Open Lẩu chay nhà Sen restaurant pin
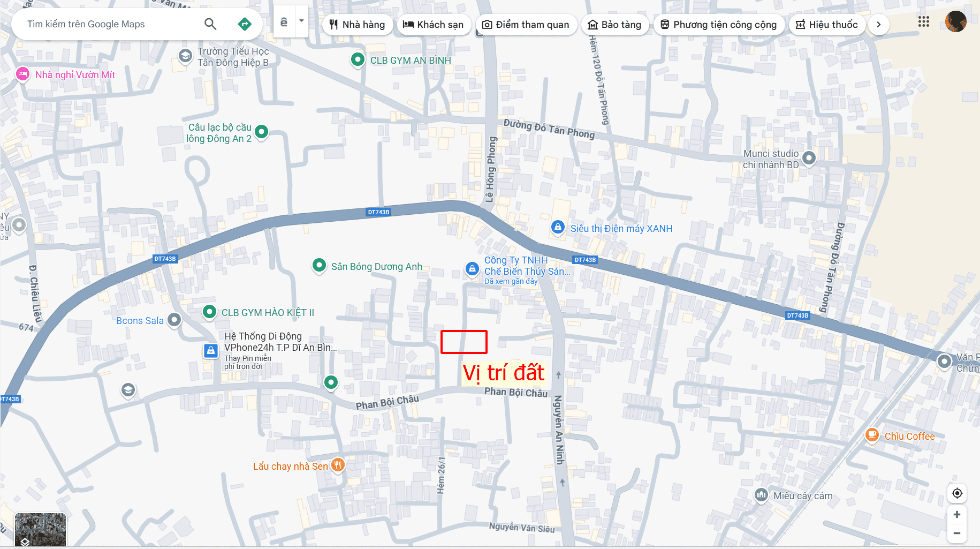Viewport: 980px width, 549px height. 337,465
